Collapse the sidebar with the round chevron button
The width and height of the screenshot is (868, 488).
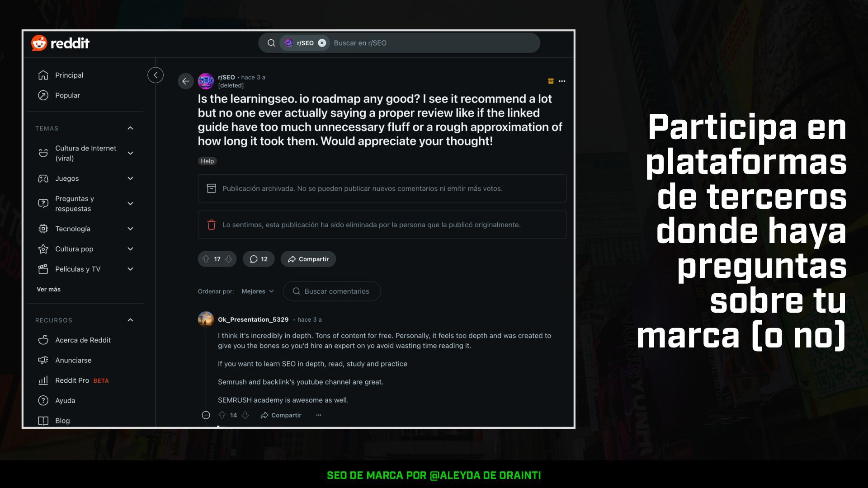[x=156, y=75]
